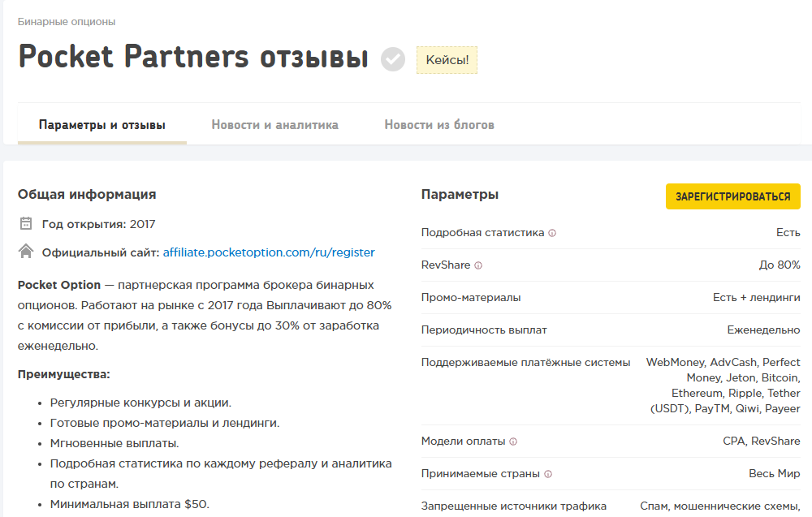Viewport: 812px width, 517px height.
Task: Click info icon next to Подробная статистика
Action: pos(552,233)
